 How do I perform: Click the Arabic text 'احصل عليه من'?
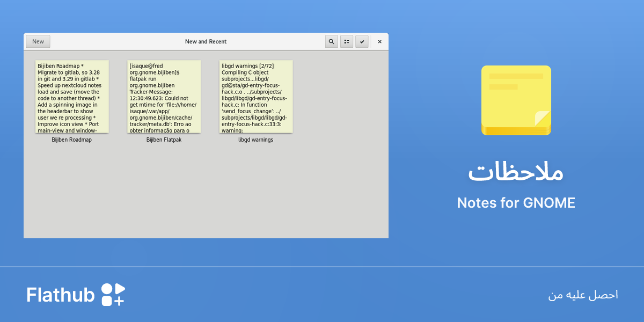[x=583, y=295]
